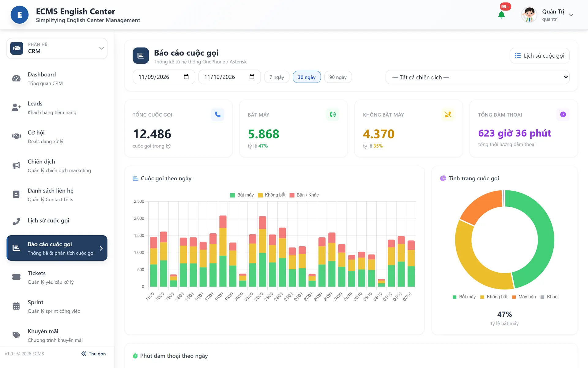Click clock icon on Tổng đàm thoại card
Screen dimensions: 588x368
(x=563, y=114)
